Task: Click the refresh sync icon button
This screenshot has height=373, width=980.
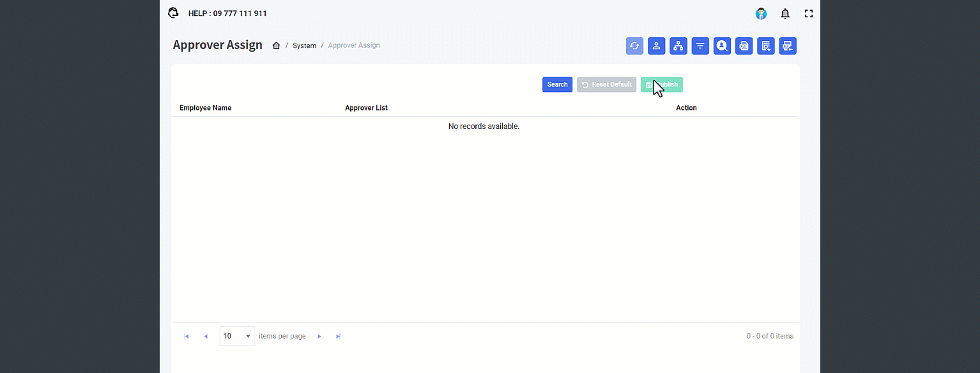Action: pyautogui.click(x=634, y=46)
